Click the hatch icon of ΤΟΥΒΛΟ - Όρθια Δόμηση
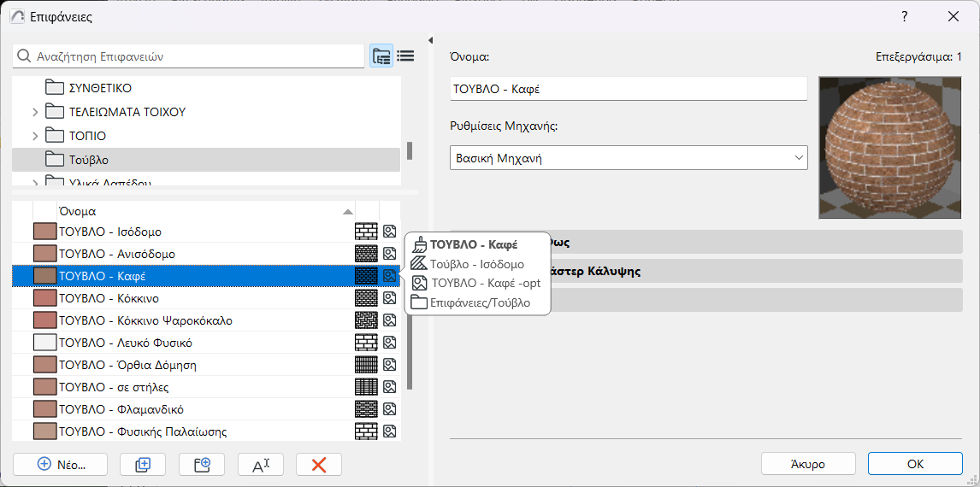 point(366,365)
